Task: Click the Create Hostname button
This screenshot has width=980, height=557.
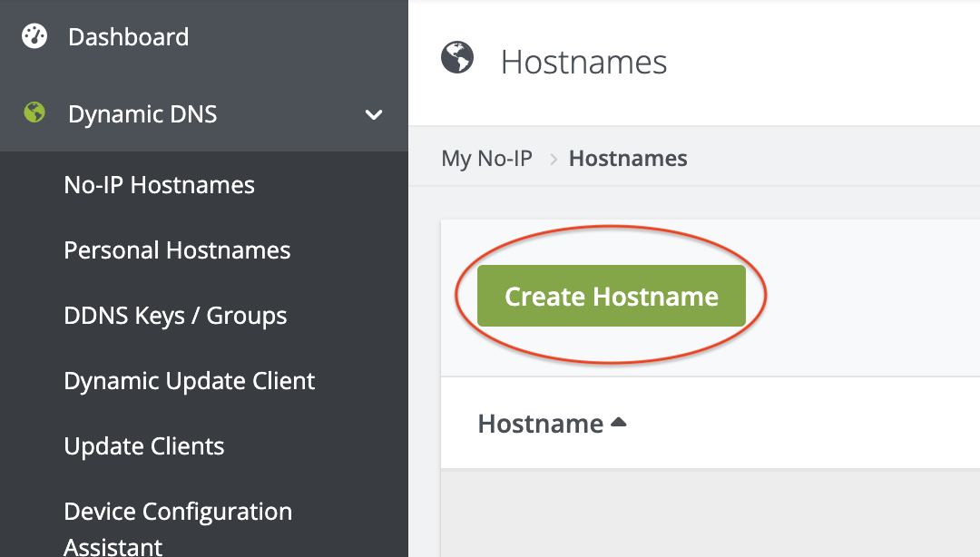Action: tap(611, 296)
